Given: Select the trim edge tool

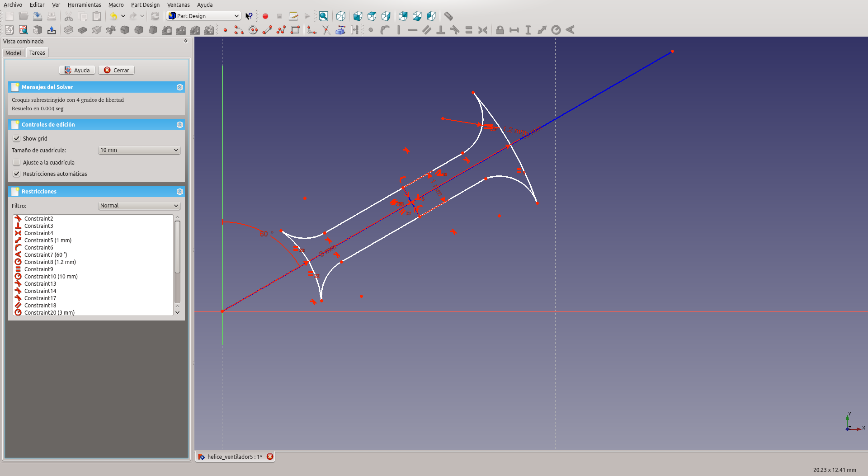Looking at the screenshot, I should click(326, 30).
